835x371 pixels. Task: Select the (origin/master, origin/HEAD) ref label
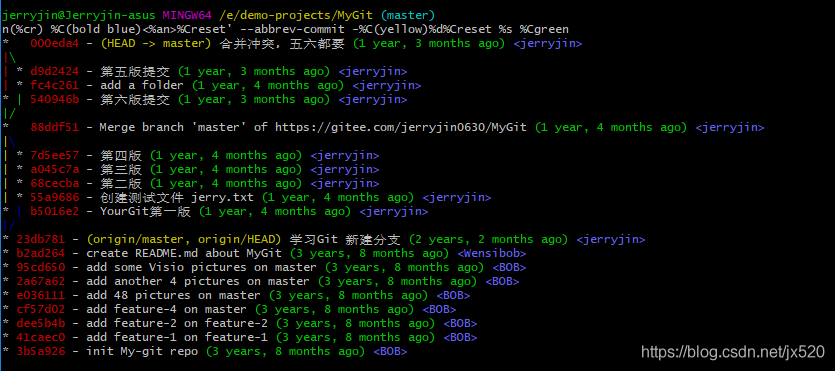[x=184, y=240]
